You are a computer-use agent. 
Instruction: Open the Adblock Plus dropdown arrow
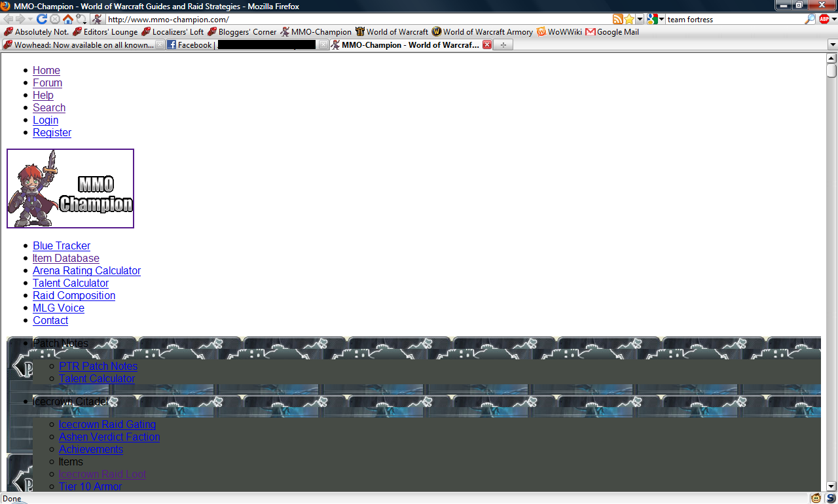coord(833,19)
